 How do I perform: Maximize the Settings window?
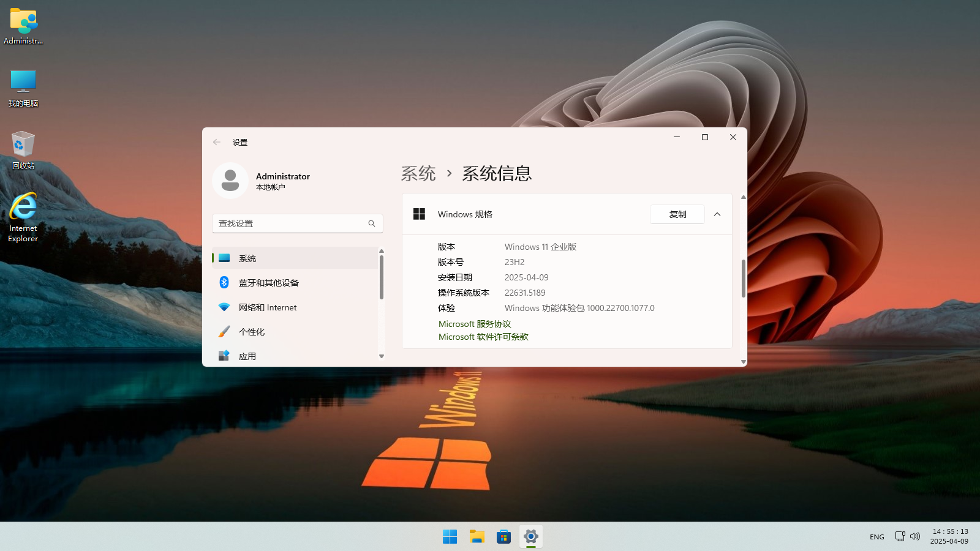pos(705,137)
